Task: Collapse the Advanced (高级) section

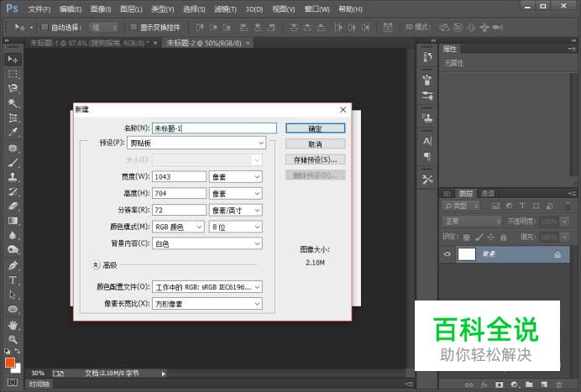Action: pos(95,264)
